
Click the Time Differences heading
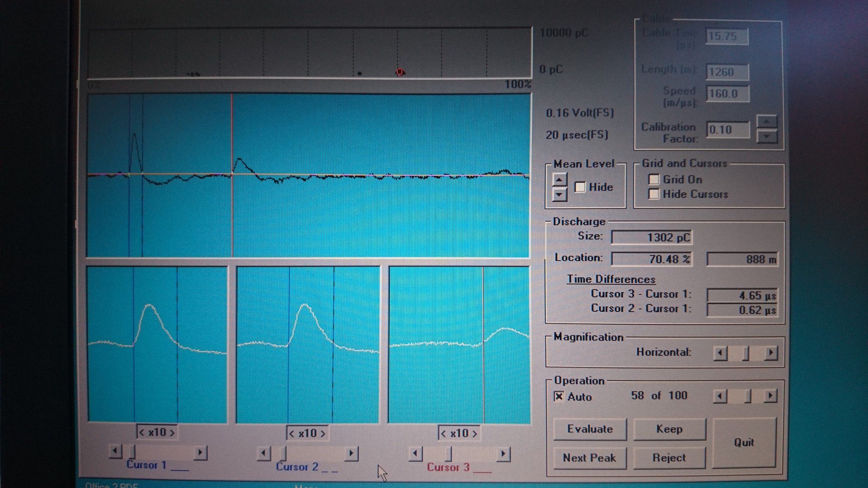coord(611,279)
